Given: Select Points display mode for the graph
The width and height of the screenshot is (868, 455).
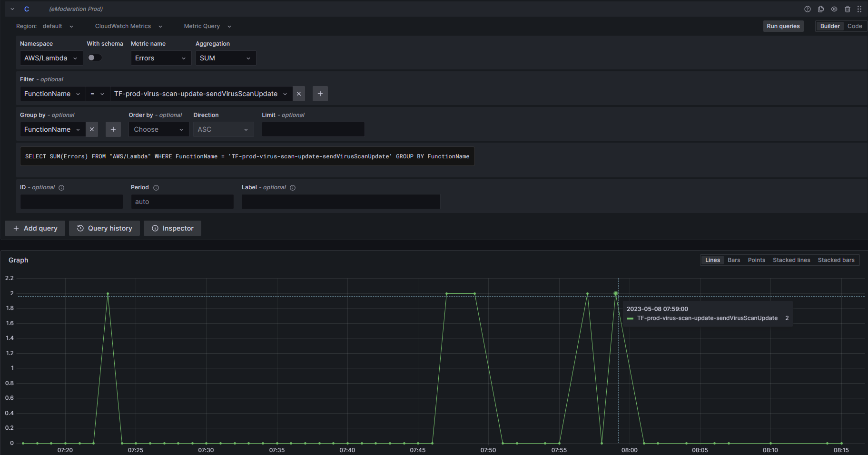Looking at the screenshot, I should [756, 260].
